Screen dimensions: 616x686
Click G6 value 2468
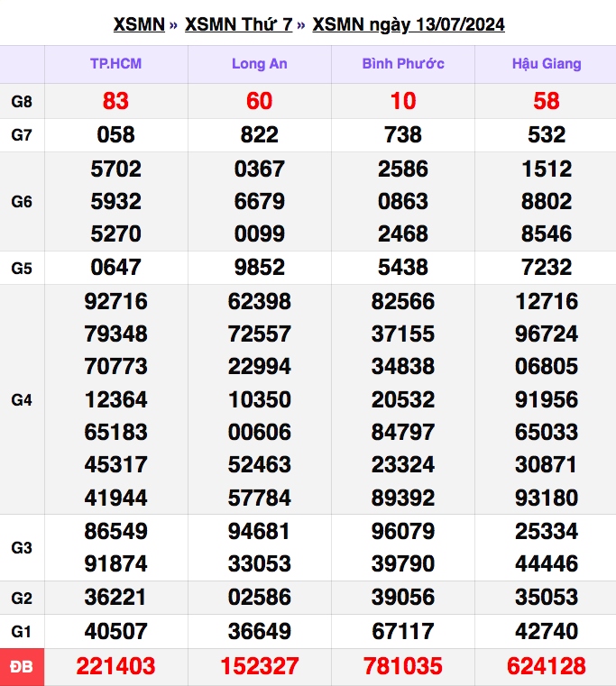403,233
